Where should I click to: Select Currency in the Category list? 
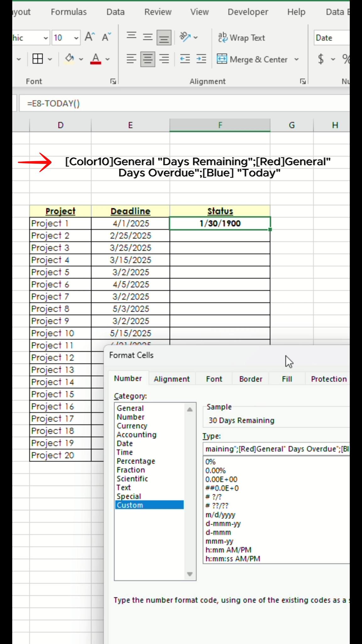[x=149, y=426]
